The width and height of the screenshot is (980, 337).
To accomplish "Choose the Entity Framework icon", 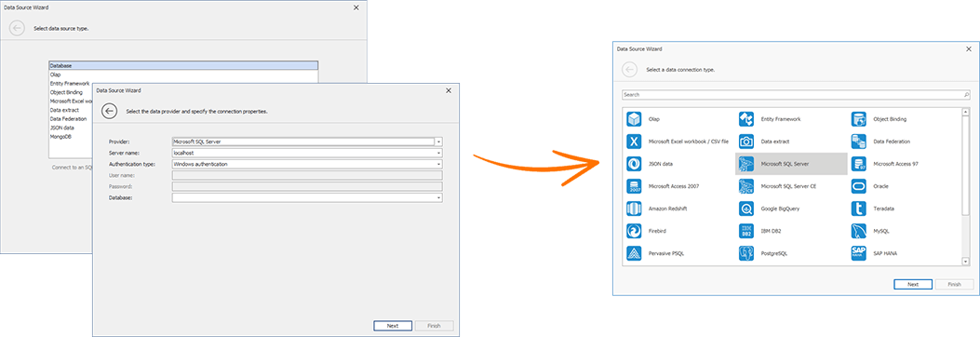I will (x=746, y=119).
